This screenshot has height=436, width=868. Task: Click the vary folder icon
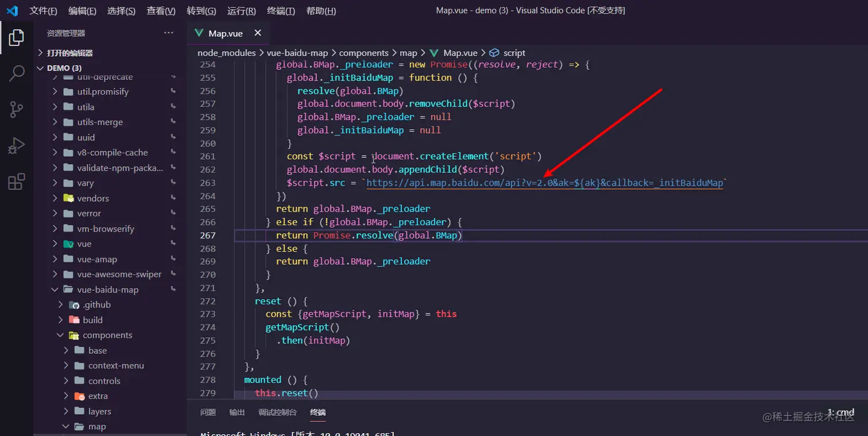point(68,183)
